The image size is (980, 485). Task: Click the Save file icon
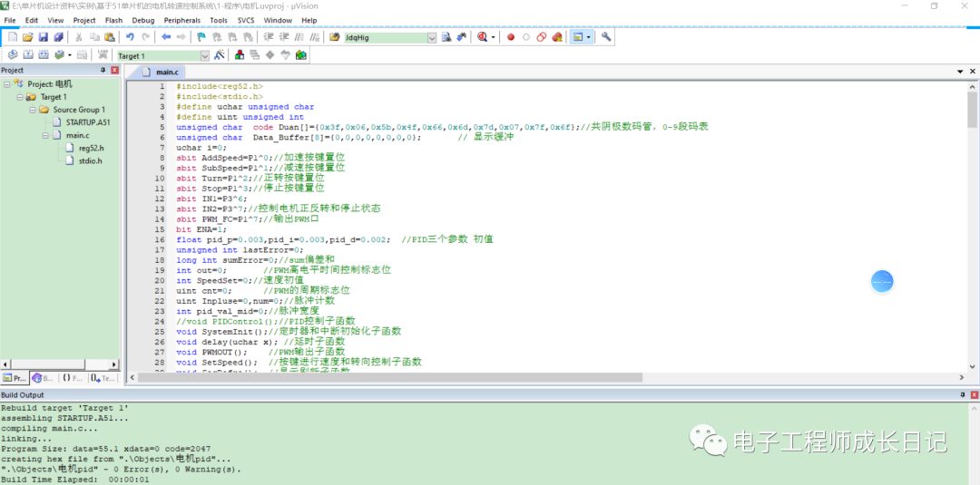pyautogui.click(x=44, y=37)
